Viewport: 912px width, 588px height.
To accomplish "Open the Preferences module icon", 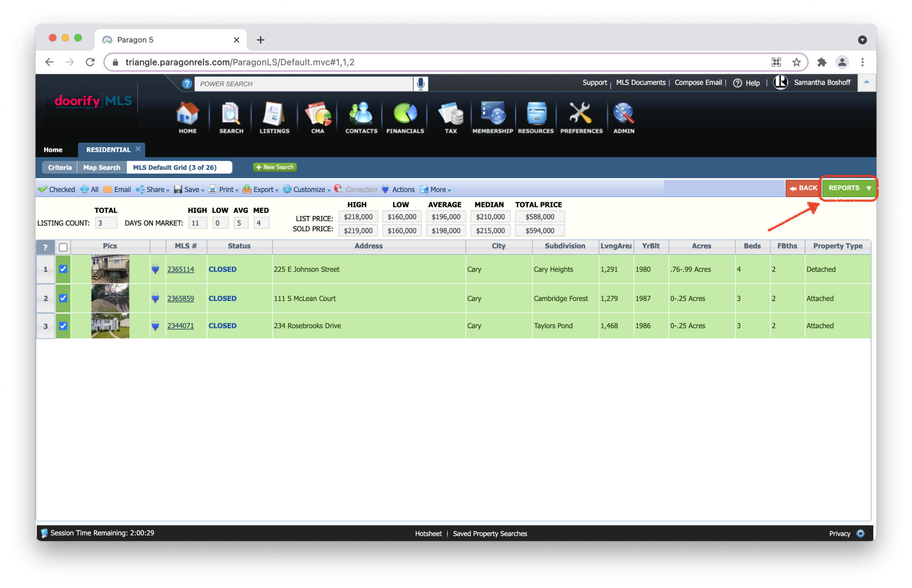I will tap(581, 118).
